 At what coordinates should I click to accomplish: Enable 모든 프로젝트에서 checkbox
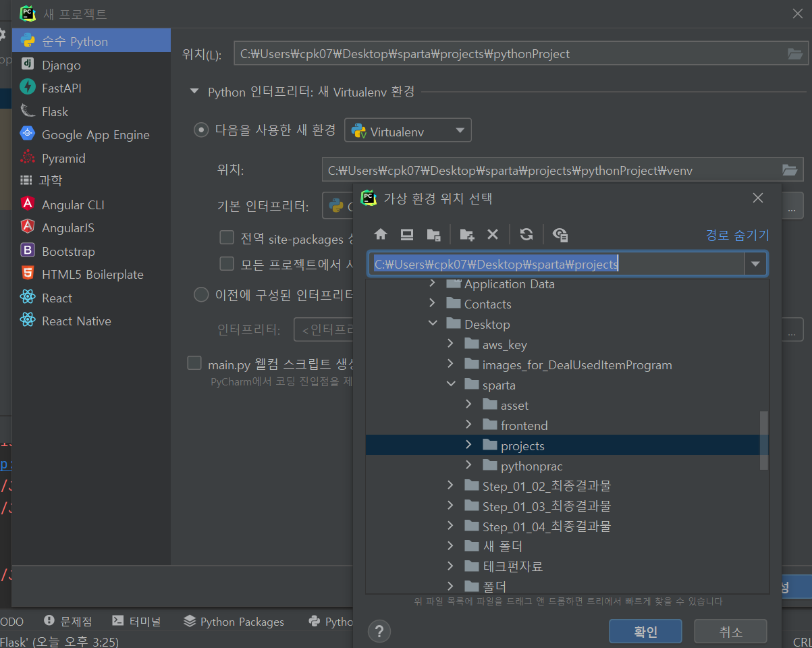(x=227, y=264)
